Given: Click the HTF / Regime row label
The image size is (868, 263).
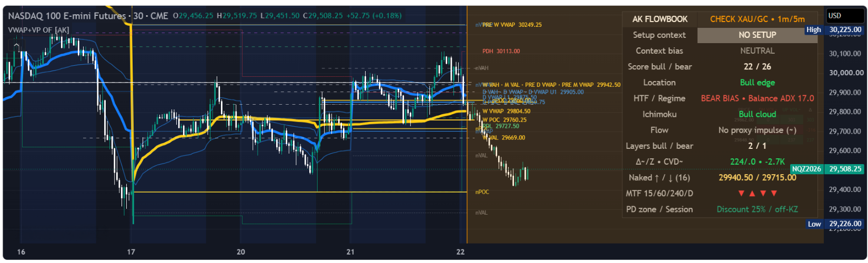Looking at the screenshot, I should pos(659,98).
